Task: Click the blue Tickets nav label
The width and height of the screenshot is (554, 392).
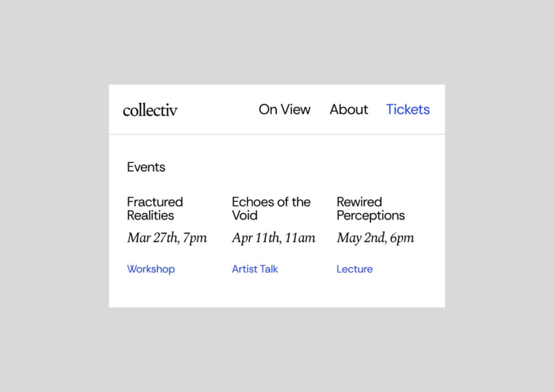Action: pos(408,109)
